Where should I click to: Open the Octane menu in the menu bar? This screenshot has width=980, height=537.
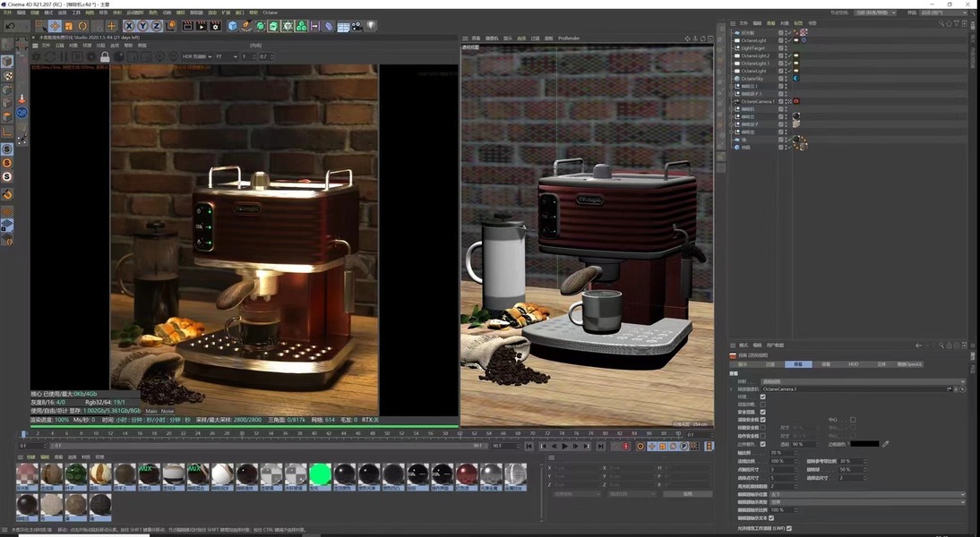click(270, 13)
